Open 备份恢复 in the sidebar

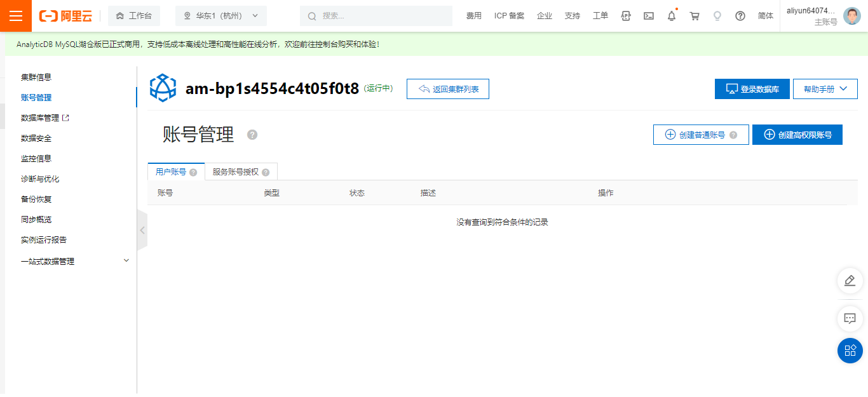[36, 199]
